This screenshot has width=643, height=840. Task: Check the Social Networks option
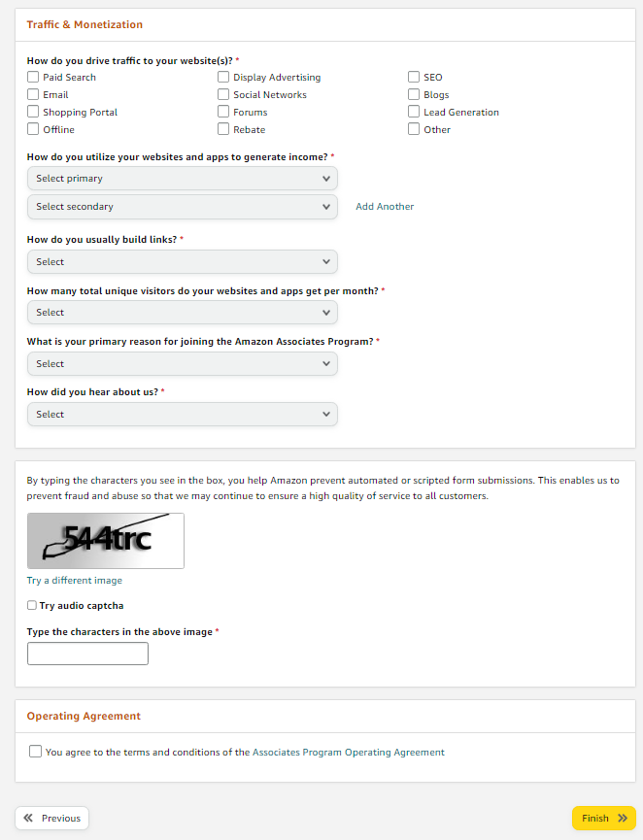(223, 94)
